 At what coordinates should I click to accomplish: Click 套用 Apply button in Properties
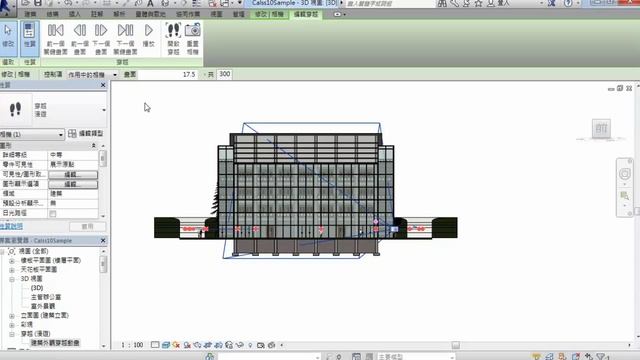[87, 227]
